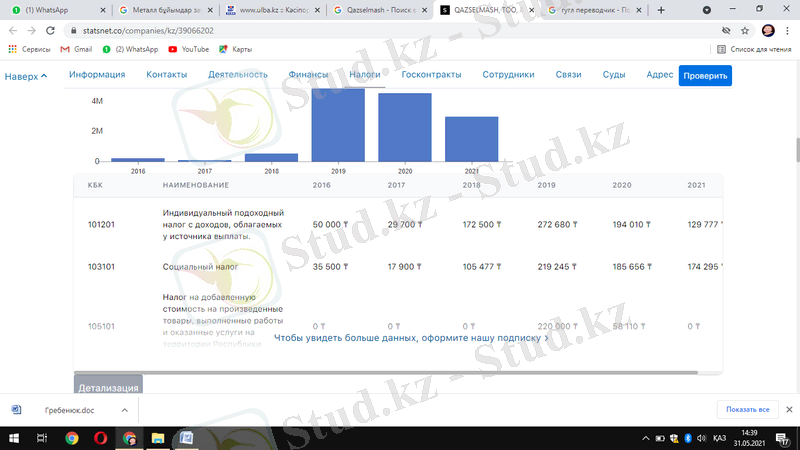
Task: Show hidden system tray icons
Action: pos(645,438)
